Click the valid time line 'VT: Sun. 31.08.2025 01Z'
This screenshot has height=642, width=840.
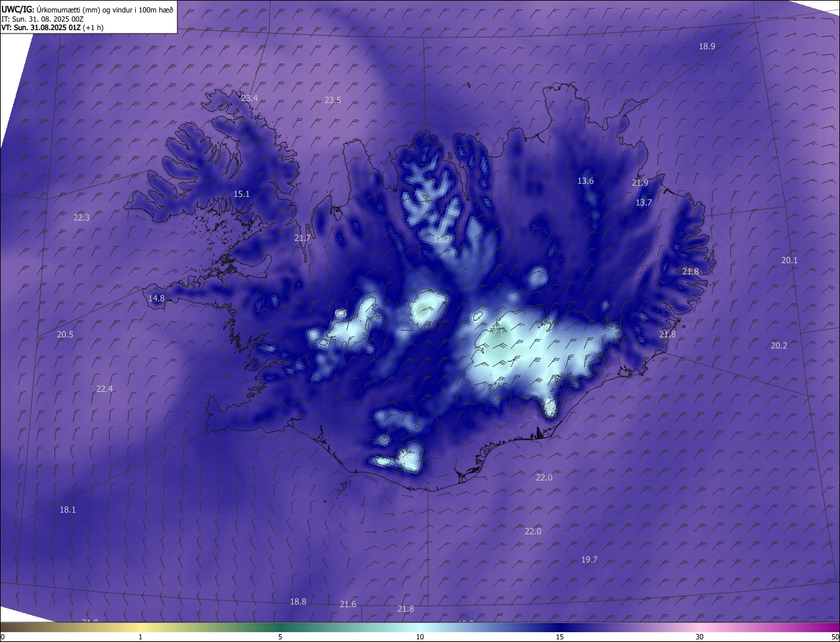coord(41,28)
